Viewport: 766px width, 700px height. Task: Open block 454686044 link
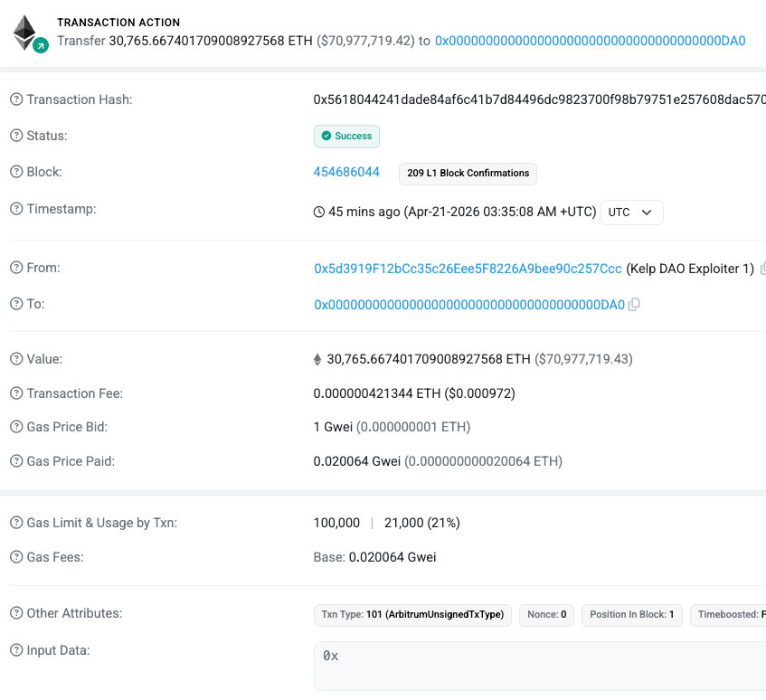[x=346, y=172]
